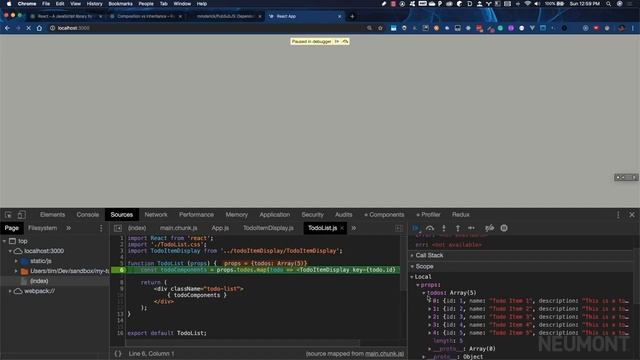The width and height of the screenshot is (640, 360).
Task: Go back in Chrome
Action: coord(7,28)
